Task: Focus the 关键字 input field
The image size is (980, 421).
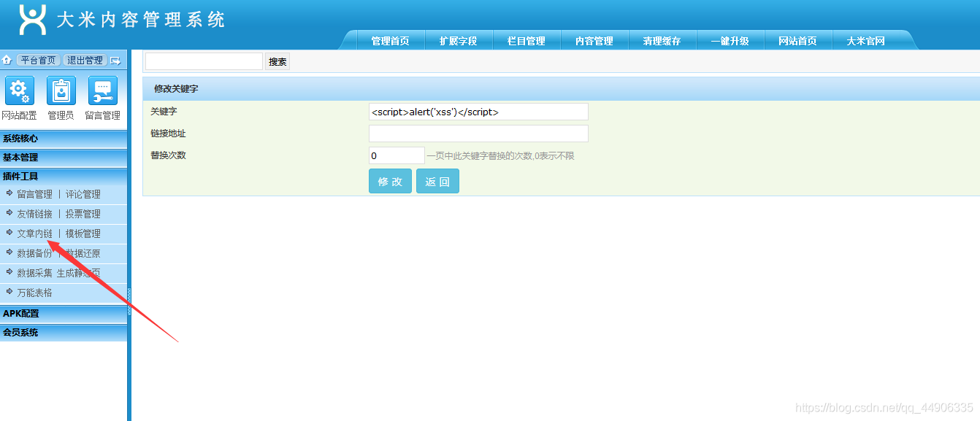Action: click(x=478, y=112)
